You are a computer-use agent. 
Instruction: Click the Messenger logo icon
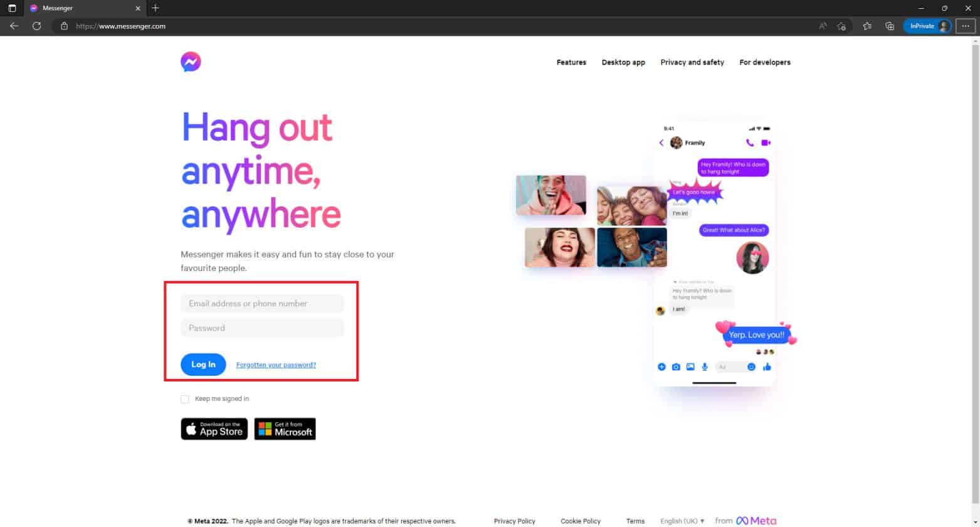191,61
